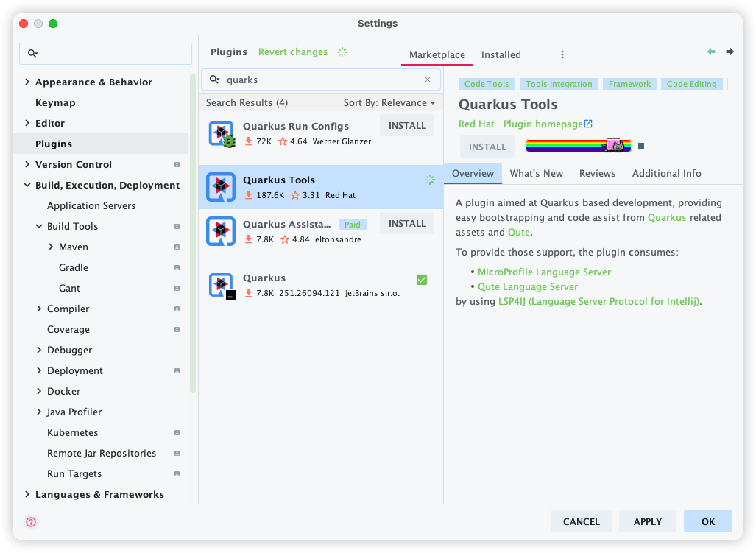Image resolution: width=756 pixels, height=553 pixels.
Task: Install Quarkus Run Configs plugin
Action: coord(407,126)
